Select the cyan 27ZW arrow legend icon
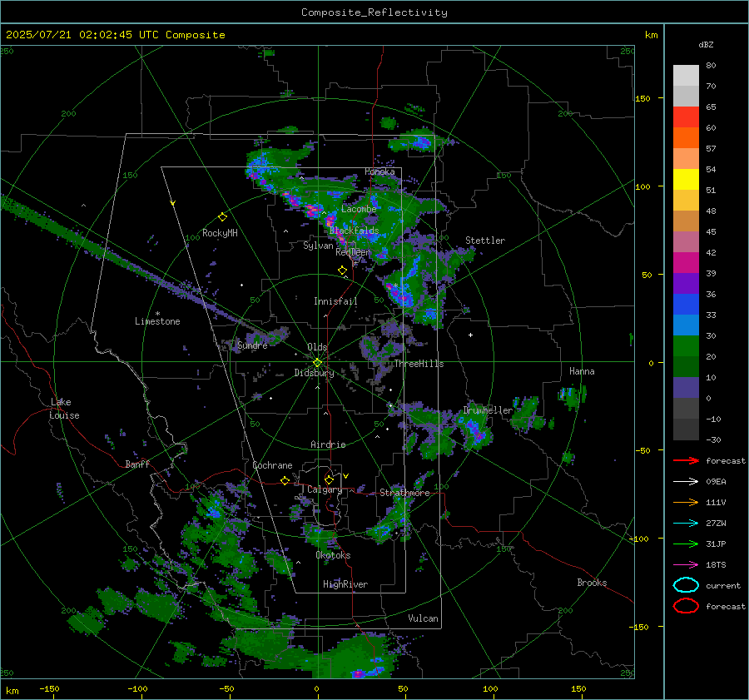 coord(686,524)
